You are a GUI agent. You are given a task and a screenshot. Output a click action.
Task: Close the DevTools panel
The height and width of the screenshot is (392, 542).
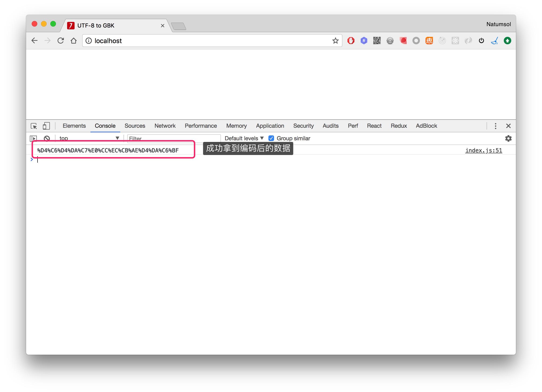pos(508,126)
